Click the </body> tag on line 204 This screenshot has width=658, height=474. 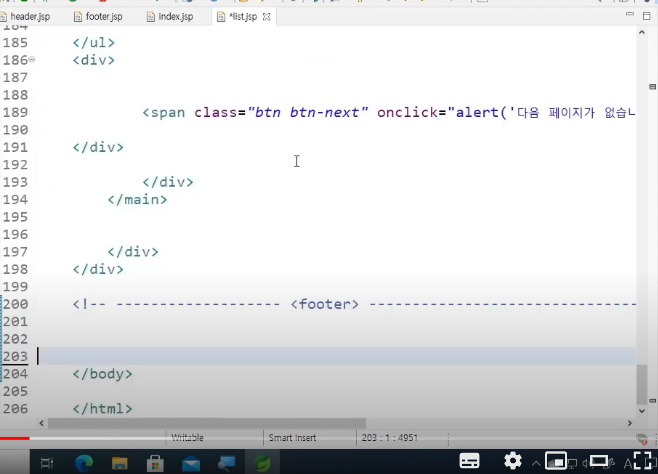102,374
